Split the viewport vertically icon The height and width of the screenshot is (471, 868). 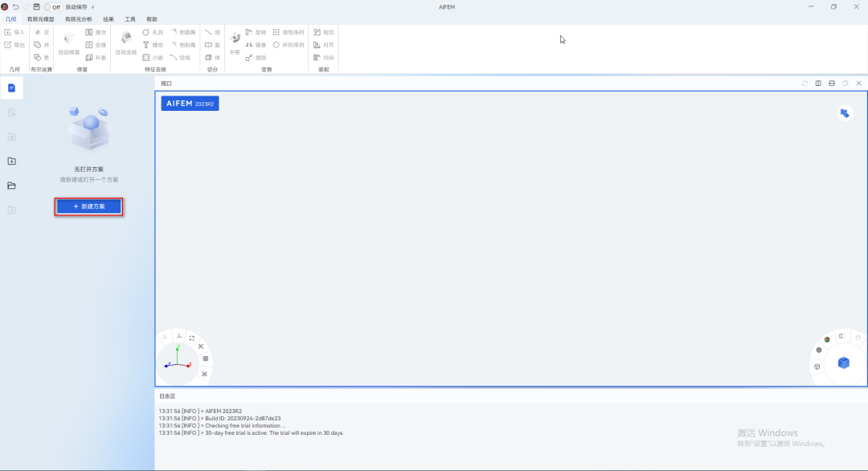click(818, 84)
